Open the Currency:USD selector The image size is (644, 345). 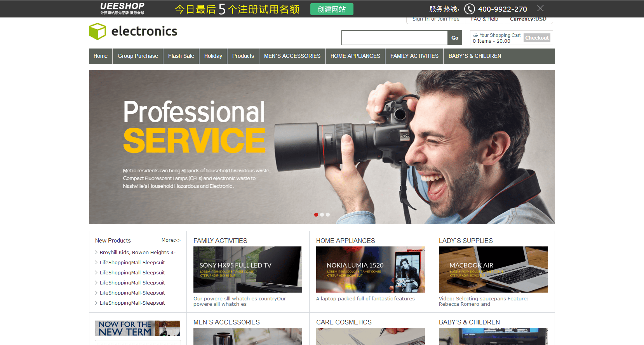pos(528,19)
